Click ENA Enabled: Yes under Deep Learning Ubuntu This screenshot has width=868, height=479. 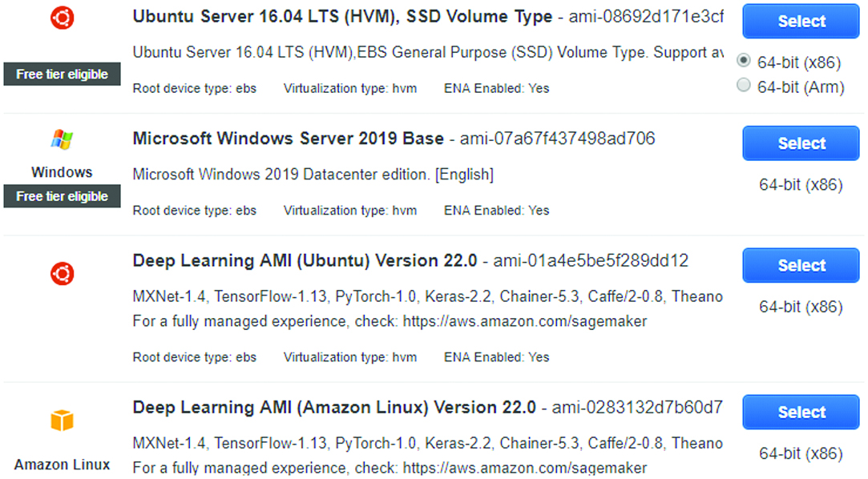[x=497, y=357]
